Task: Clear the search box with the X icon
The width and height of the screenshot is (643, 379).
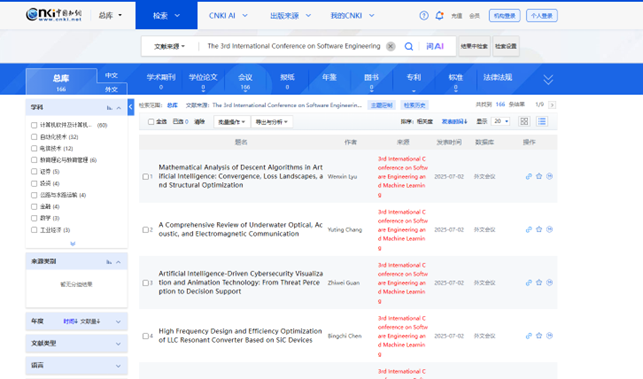Action: (391, 46)
